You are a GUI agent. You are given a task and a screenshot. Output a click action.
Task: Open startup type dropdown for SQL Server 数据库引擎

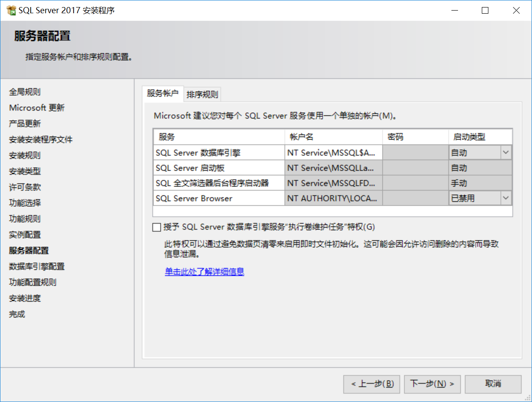click(x=506, y=153)
